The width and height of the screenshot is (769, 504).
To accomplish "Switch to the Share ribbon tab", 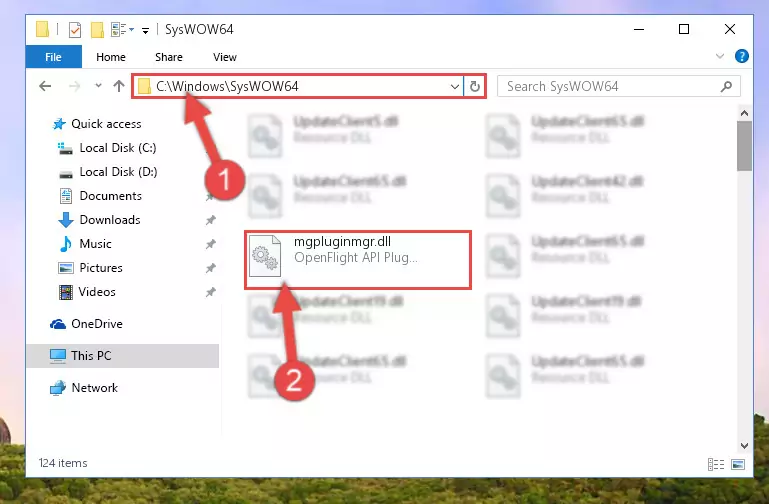I will [169, 57].
